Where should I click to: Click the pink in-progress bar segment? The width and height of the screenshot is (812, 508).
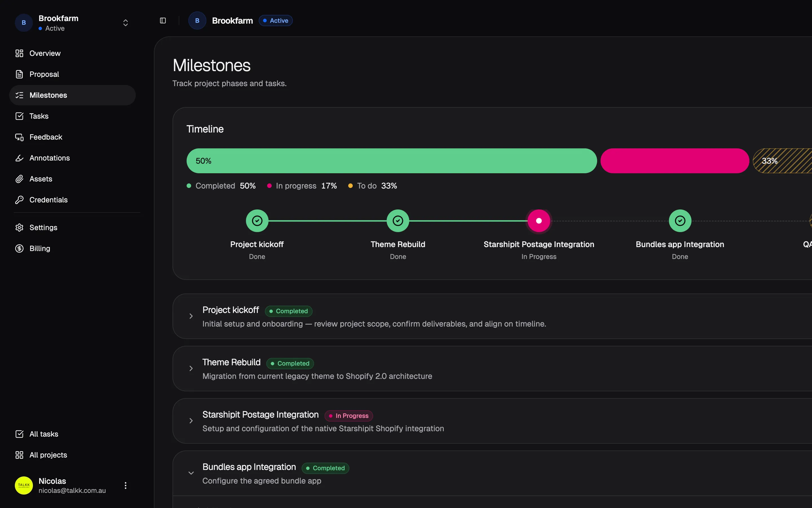coord(675,161)
